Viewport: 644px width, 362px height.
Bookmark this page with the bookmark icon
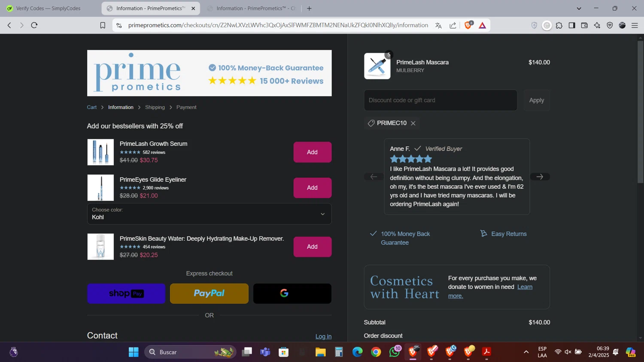tap(103, 25)
